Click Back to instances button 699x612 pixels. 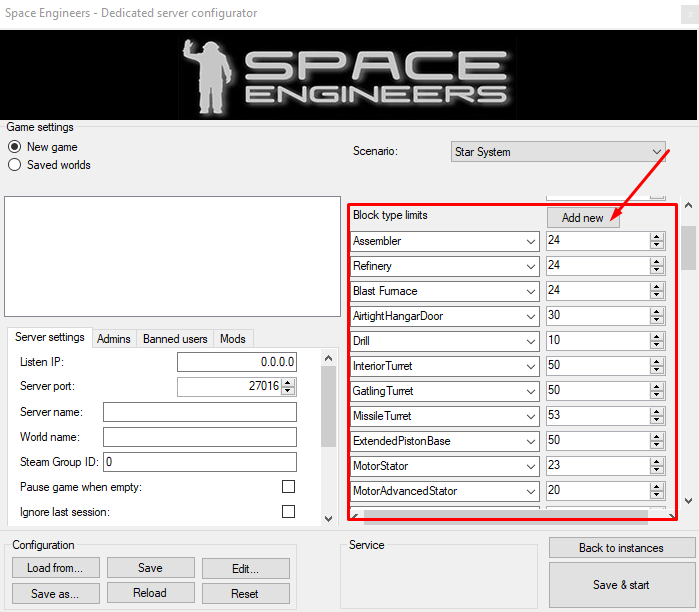[621, 548]
